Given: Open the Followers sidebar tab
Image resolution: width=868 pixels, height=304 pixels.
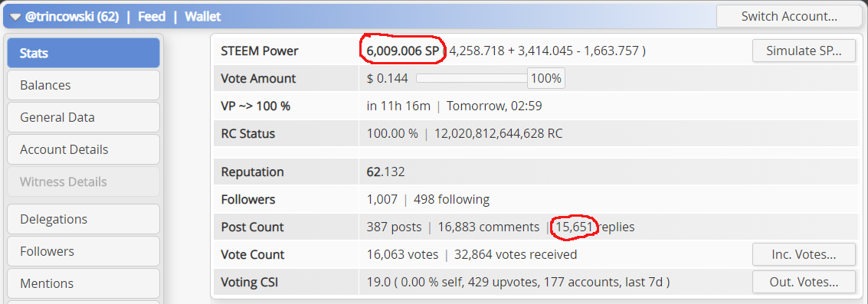Looking at the screenshot, I should tap(84, 251).
